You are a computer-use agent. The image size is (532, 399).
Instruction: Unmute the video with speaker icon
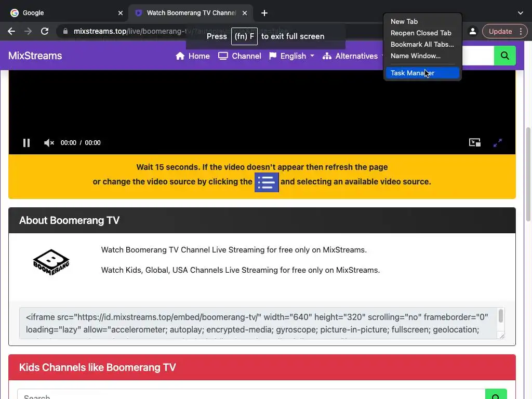click(x=49, y=143)
